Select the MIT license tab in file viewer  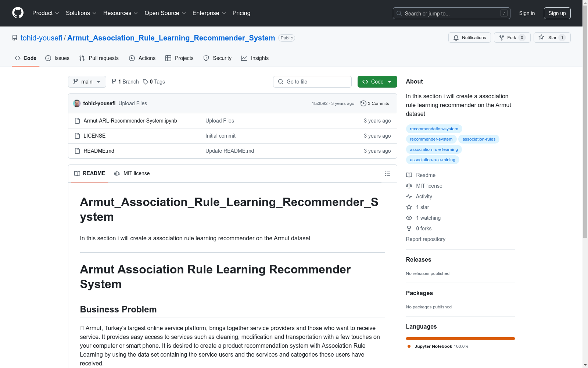click(132, 173)
